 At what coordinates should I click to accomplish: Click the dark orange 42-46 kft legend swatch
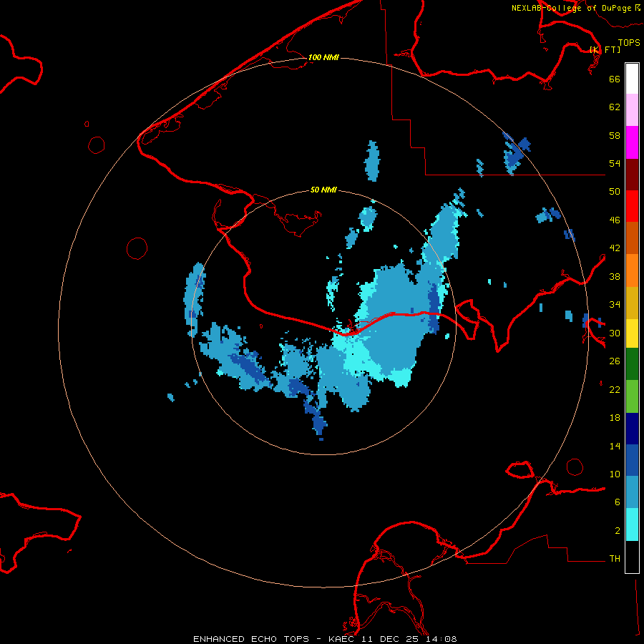(x=632, y=238)
